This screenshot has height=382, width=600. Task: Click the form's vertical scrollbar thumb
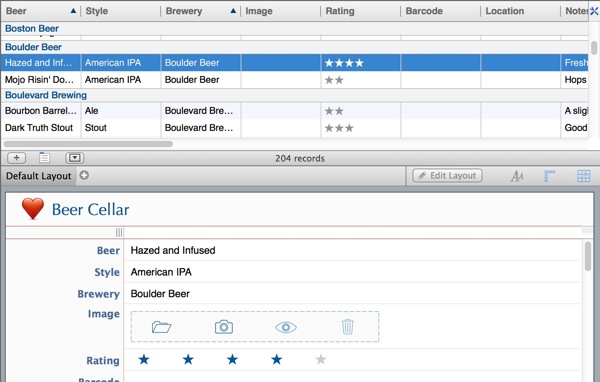pyautogui.click(x=588, y=256)
